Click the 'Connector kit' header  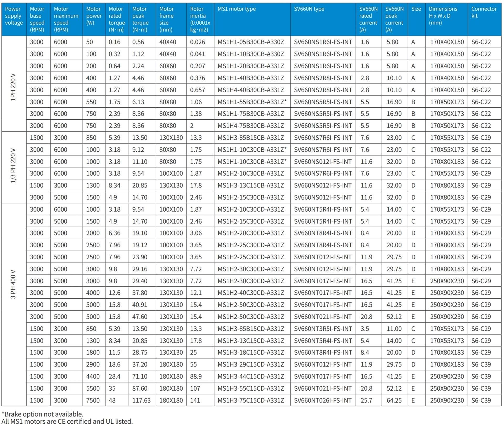click(485, 19)
